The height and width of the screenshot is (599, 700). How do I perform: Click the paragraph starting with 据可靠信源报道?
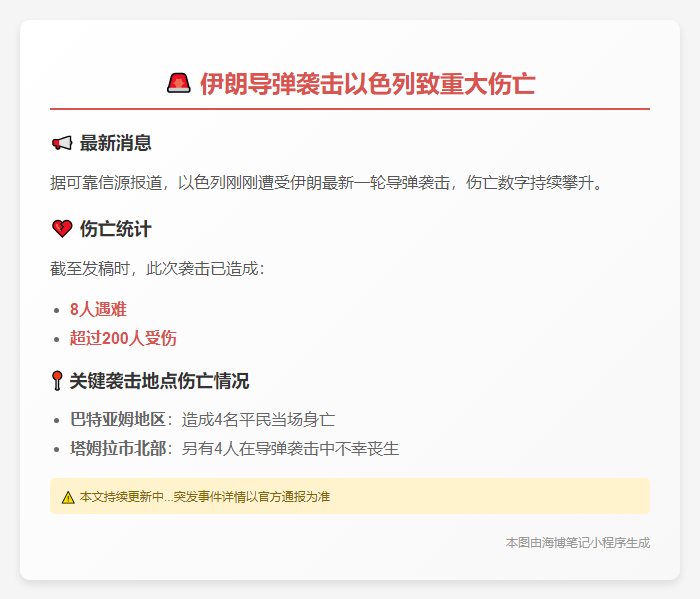coord(326,183)
